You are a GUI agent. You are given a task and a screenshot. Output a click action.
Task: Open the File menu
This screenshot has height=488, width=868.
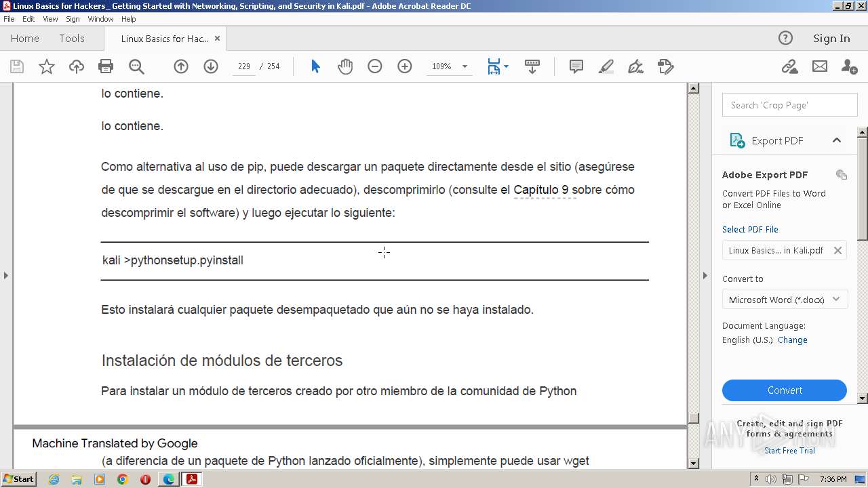[x=9, y=19]
